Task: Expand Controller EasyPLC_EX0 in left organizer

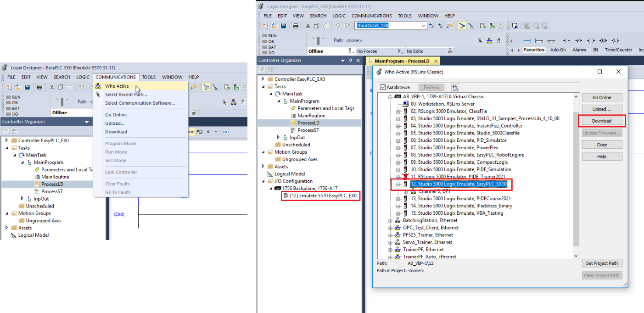Action: tap(6, 140)
